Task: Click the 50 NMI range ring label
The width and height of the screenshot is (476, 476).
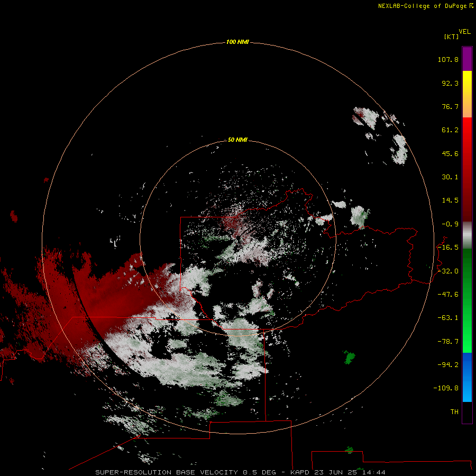Action: click(x=237, y=140)
